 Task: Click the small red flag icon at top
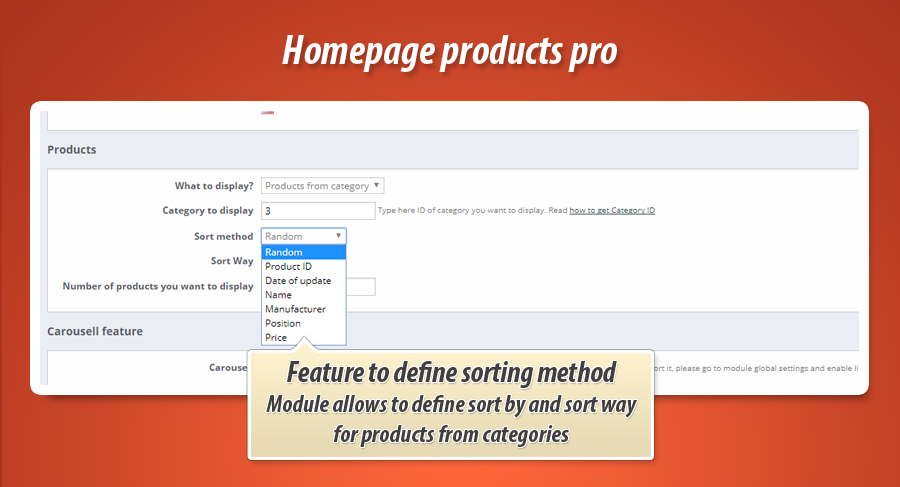(x=267, y=112)
